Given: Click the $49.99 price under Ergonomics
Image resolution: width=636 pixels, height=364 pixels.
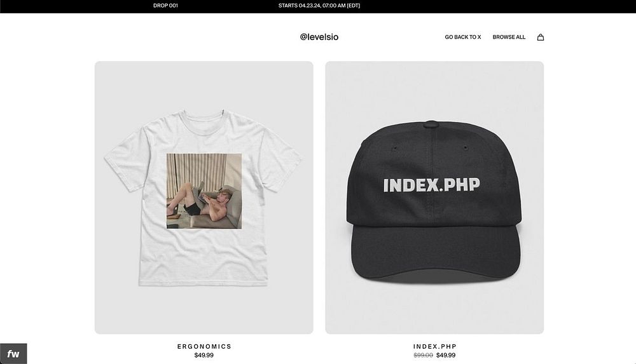Looking at the screenshot, I should [x=204, y=355].
